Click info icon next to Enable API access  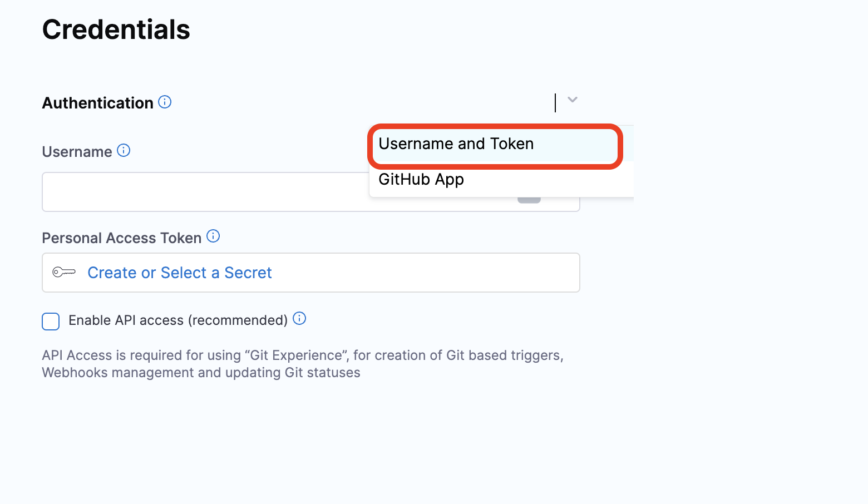(x=299, y=318)
